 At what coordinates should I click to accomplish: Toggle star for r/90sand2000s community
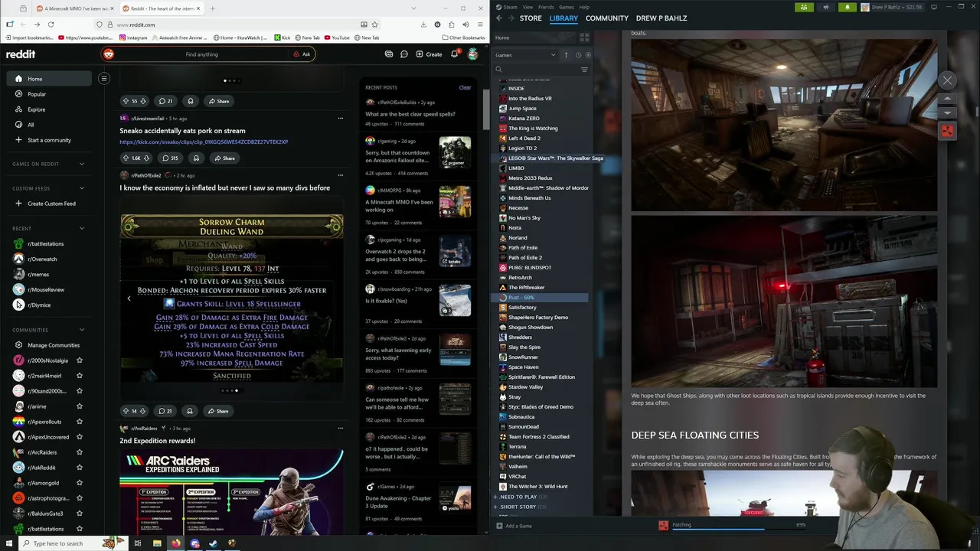tap(80, 391)
